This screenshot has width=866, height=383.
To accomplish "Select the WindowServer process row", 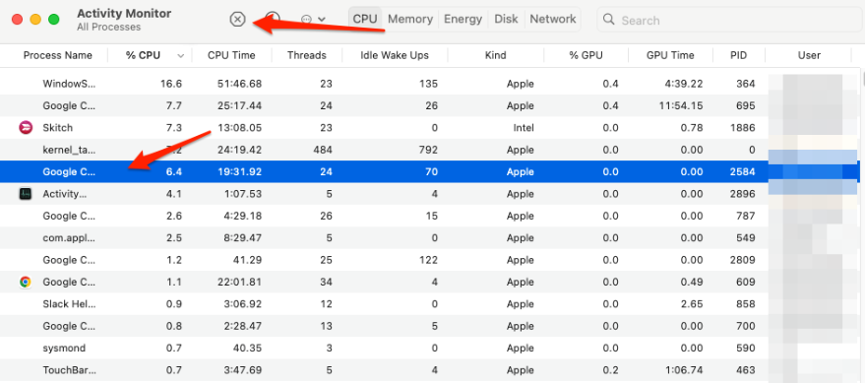I will point(430,84).
